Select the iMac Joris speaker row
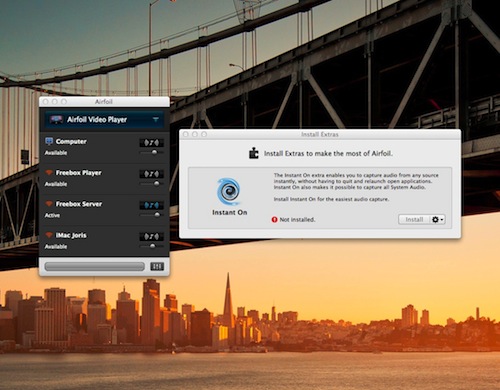 (x=104, y=241)
